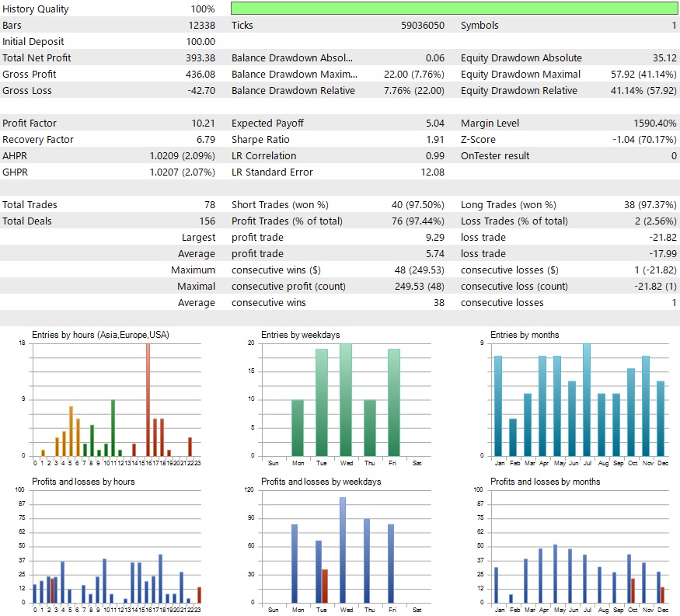The image size is (680, 616).
Task: Select the Margin Level value 1590.40%
Action: [x=655, y=124]
